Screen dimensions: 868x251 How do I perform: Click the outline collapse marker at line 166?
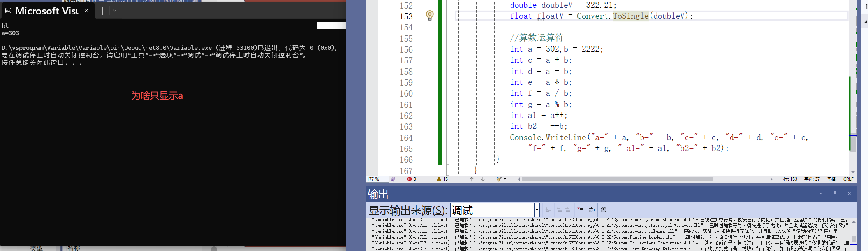[448, 165]
